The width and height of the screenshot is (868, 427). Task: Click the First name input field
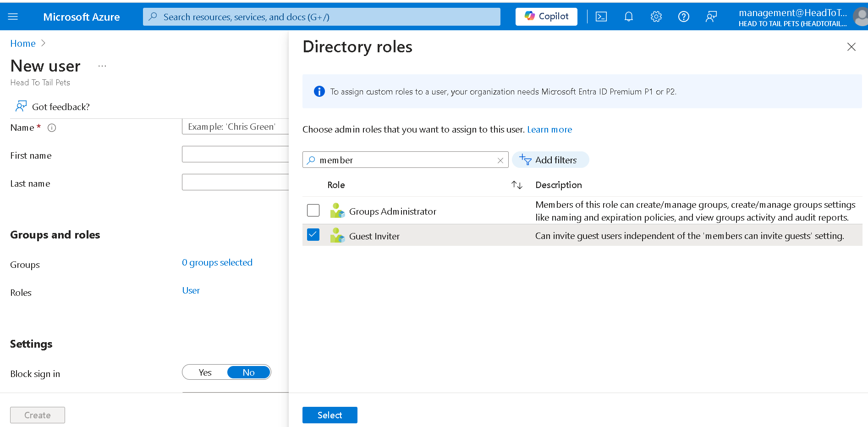(x=235, y=155)
